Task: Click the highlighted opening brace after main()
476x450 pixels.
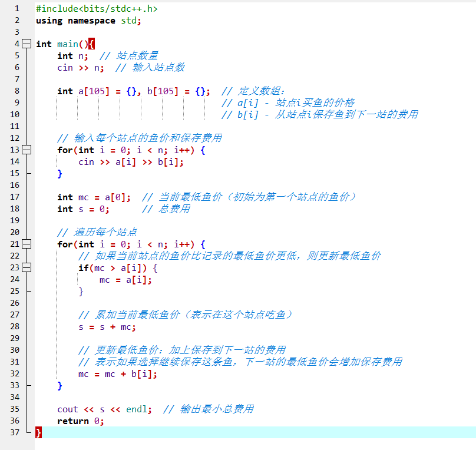Action: 92,44
